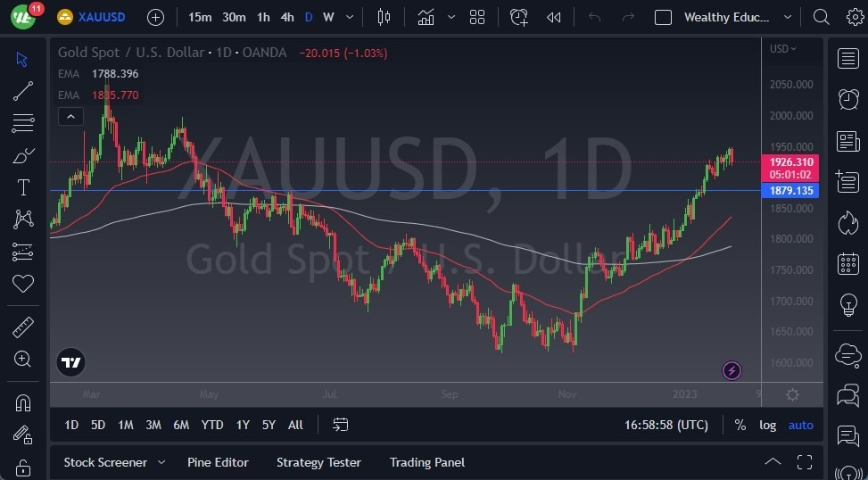Set the date range to 5Y
Viewport: 868px width, 480px height.
(x=269, y=425)
